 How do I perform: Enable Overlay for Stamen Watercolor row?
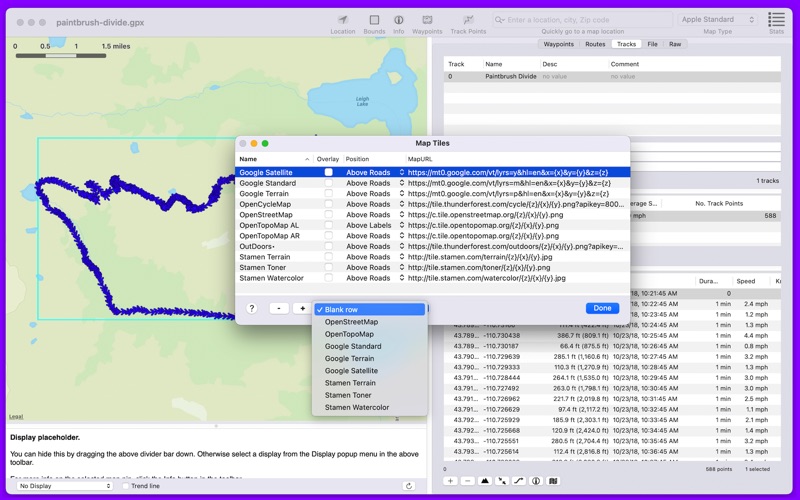tap(329, 278)
